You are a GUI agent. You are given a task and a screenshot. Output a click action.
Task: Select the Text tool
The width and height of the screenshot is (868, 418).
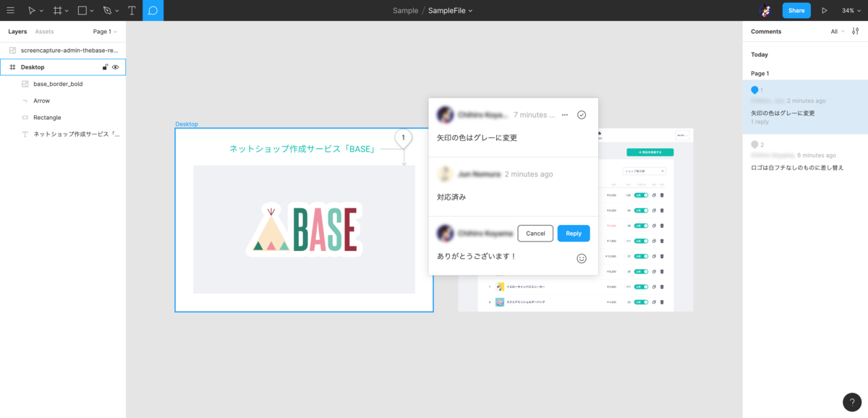132,10
